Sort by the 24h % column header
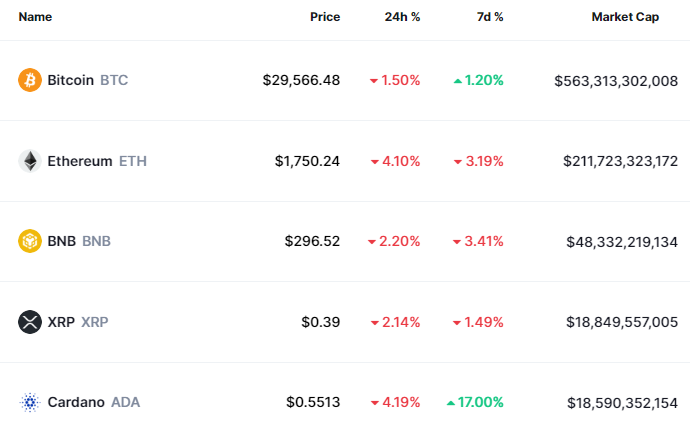Viewport: 690px width, 432px height. (x=402, y=17)
